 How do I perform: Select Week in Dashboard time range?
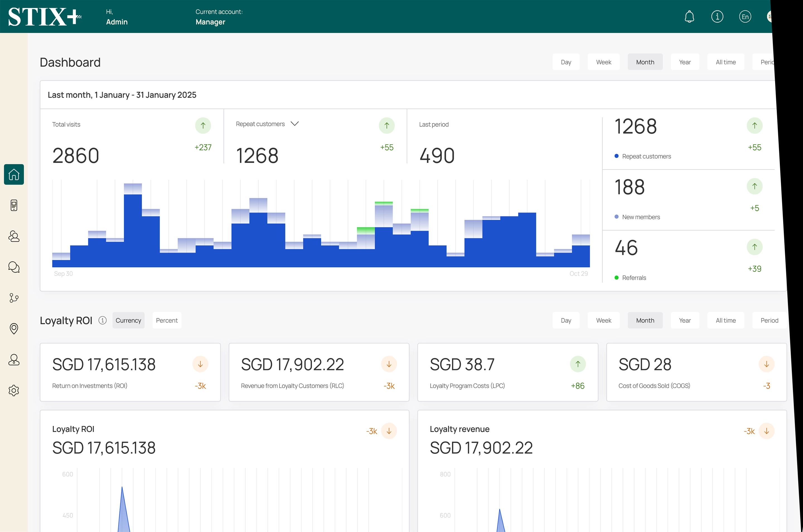click(603, 62)
